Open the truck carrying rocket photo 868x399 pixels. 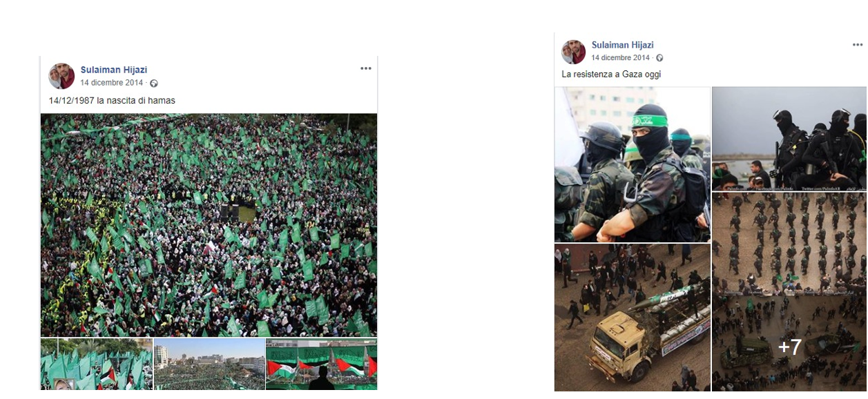click(x=633, y=318)
